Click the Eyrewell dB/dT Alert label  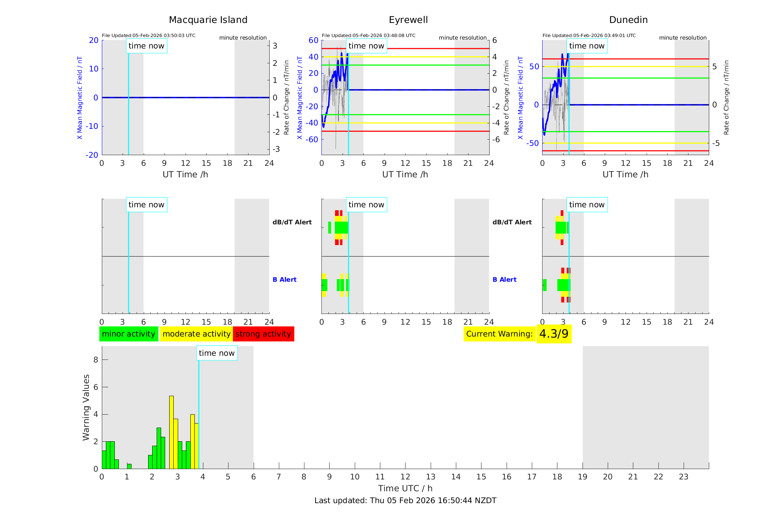(292, 222)
